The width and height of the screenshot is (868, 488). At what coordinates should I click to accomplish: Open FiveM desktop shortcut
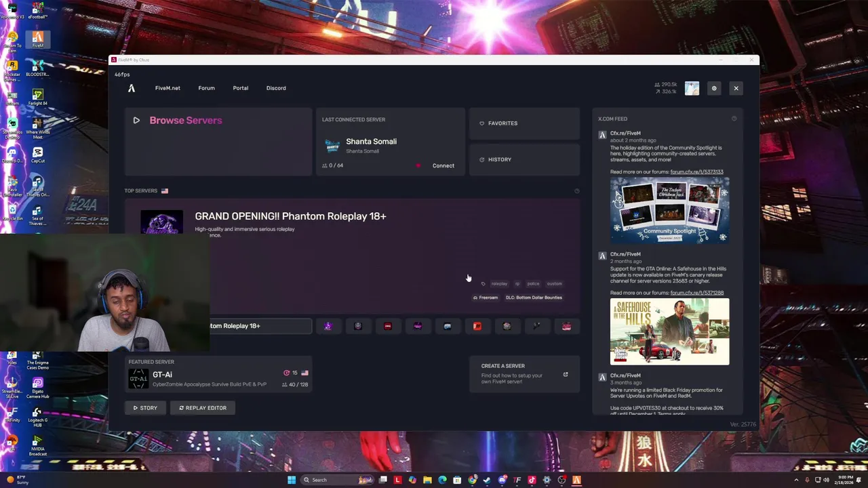tap(38, 39)
